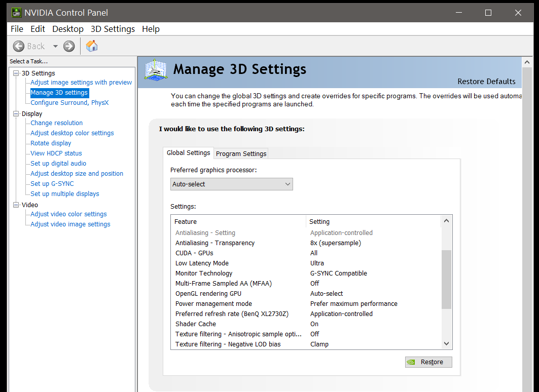Collapse the Display tree node

pyautogui.click(x=16, y=114)
